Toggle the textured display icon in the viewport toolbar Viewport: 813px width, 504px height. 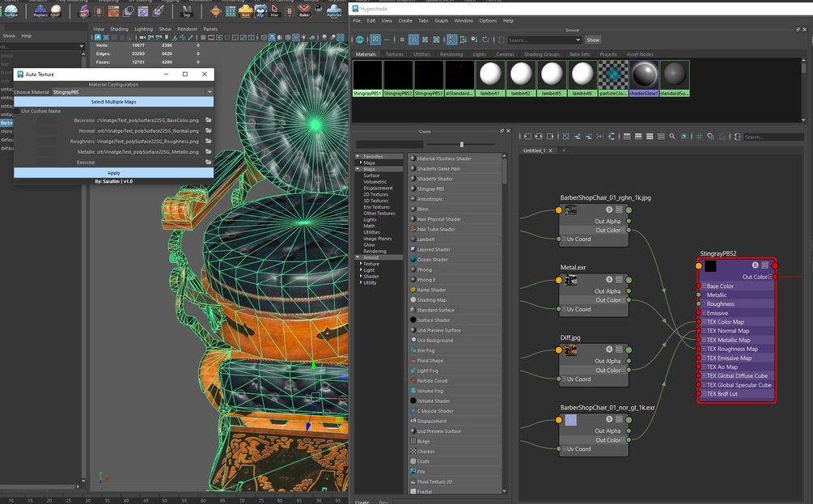click(294, 36)
